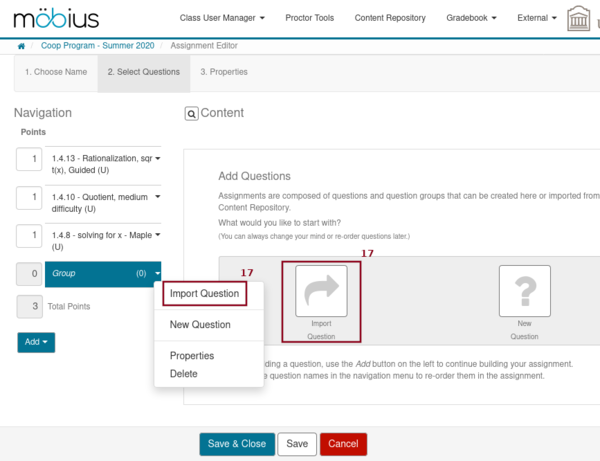Click the Import Question arrow icon
This screenshot has width=600, height=461.
click(321, 291)
